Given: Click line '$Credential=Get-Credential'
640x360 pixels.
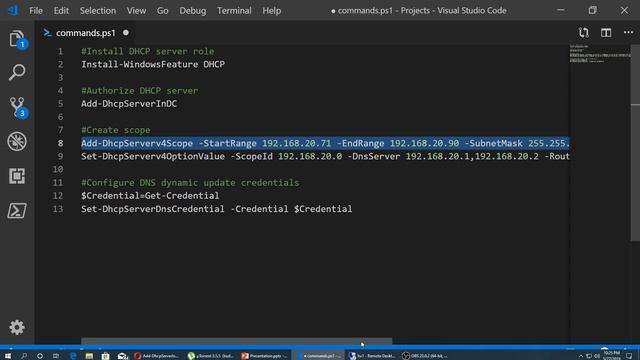Looking at the screenshot, I should click(x=150, y=196).
